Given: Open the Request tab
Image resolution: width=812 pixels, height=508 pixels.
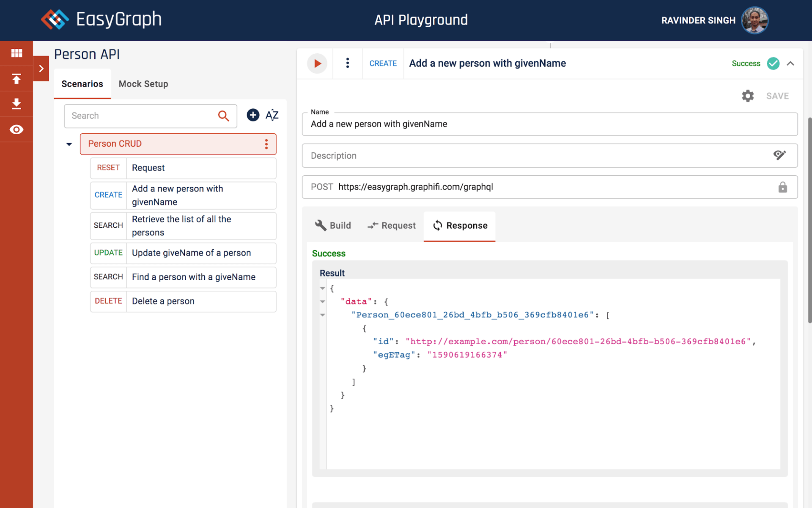Looking at the screenshot, I should click(392, 226).
